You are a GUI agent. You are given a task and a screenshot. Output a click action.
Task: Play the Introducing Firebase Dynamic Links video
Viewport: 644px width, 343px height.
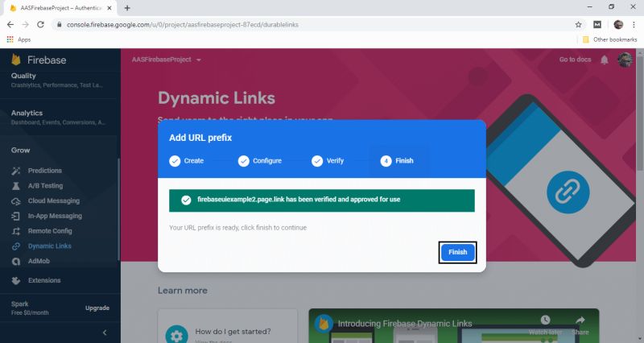[x=454, y=326]
